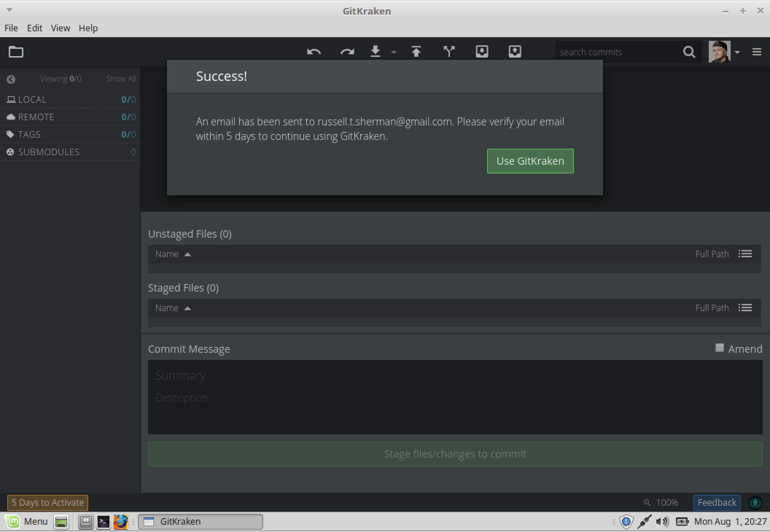This screenshot has width=770, height=532.
Task: Click the clock showing Mon Aug 1, 20:27
Action: click(730, 521)
